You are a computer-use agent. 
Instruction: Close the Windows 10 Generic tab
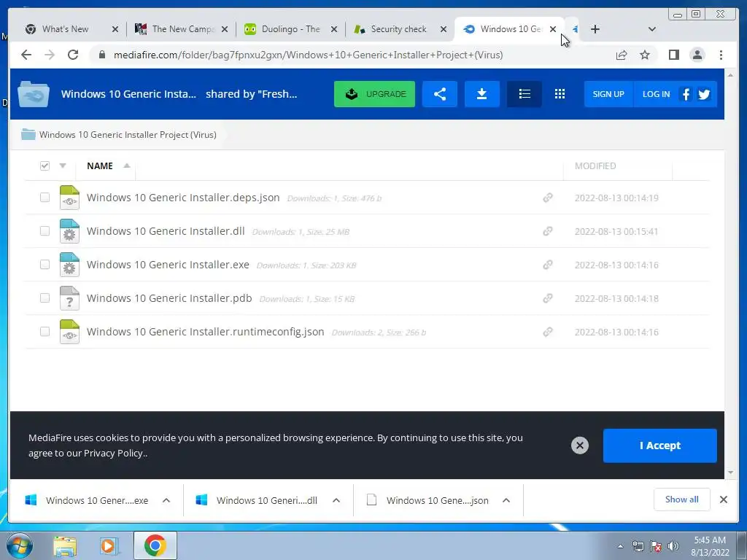point(553,29)
